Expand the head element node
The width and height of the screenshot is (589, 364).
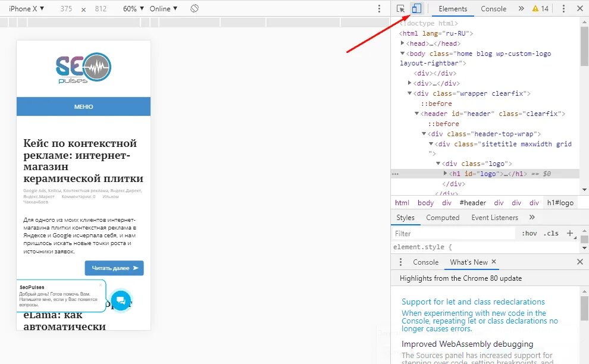click(x=402, y=43)
